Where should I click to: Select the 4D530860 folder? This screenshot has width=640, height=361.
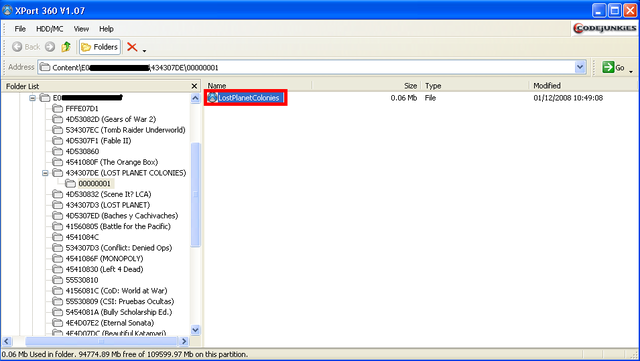[x=82, y=152]
